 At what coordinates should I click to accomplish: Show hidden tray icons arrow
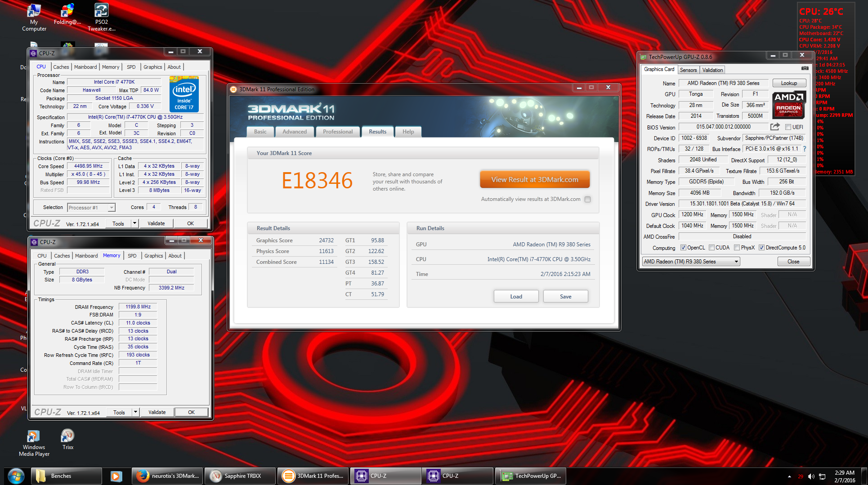coord(789,476)
